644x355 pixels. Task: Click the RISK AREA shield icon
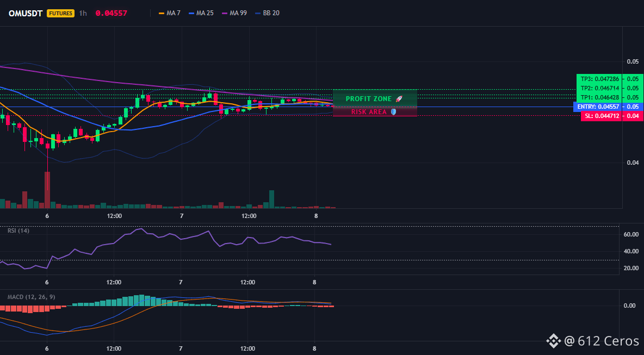(393, 111)
